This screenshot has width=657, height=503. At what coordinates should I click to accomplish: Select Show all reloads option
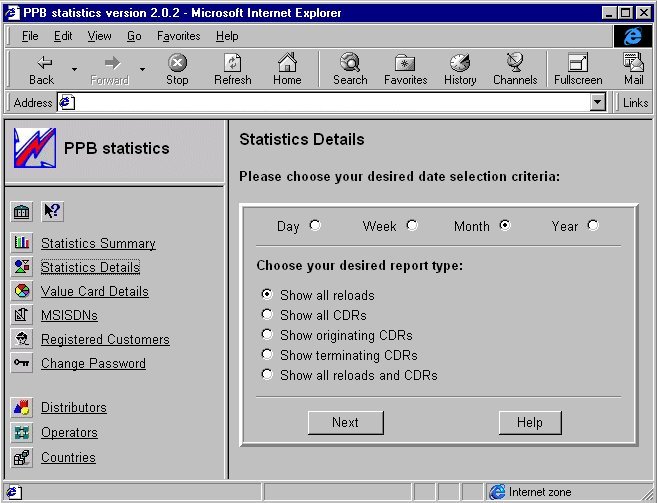(x=267, y=294)
